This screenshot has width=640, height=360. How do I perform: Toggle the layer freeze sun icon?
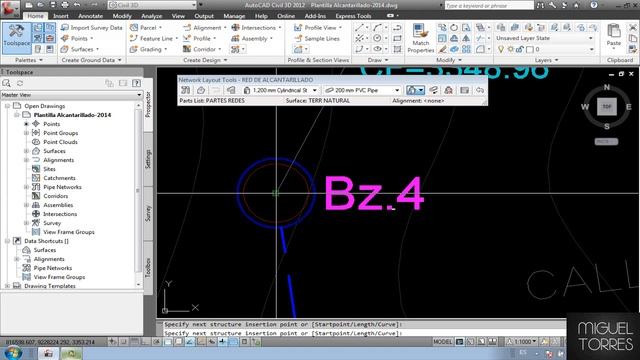[510, 49]
